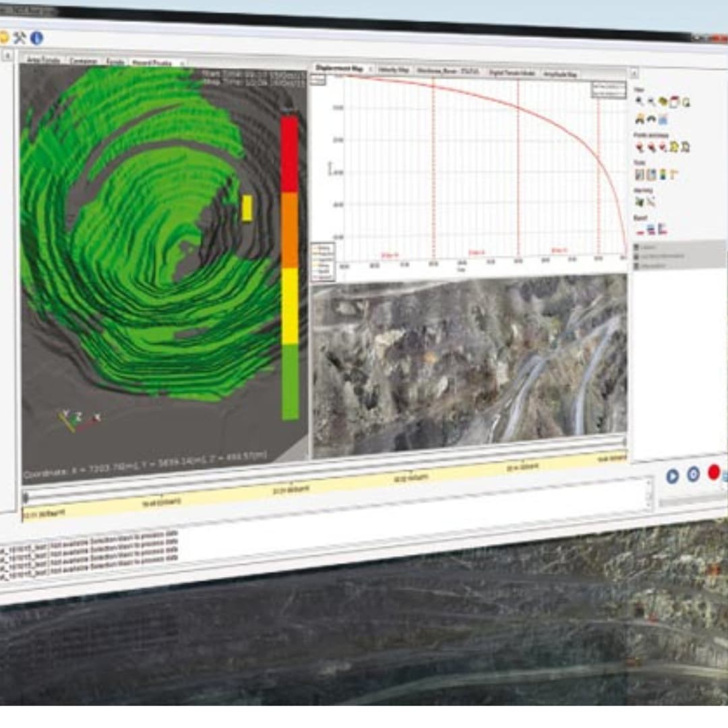Click the blue grid icon in View section

pyautogui.click(x=663, y=120)
